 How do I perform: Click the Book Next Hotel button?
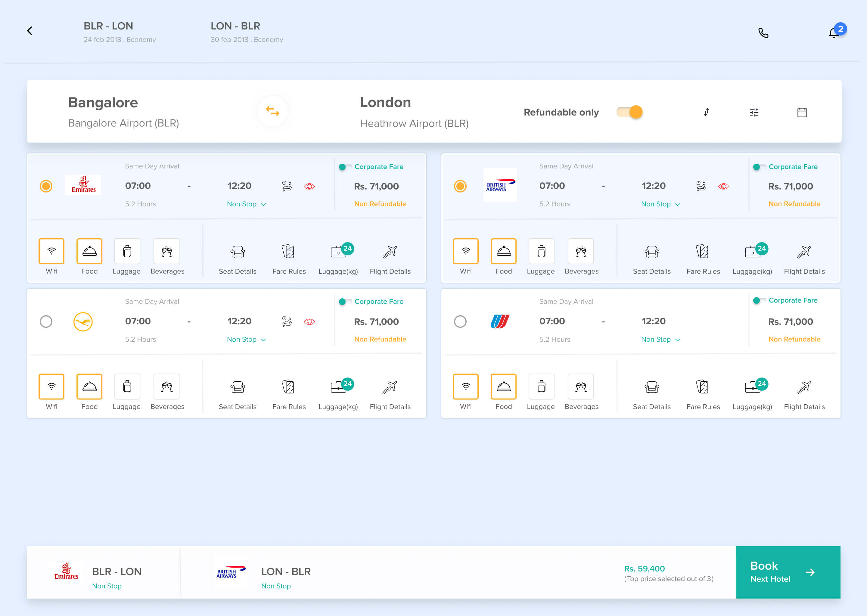(788, 572)
